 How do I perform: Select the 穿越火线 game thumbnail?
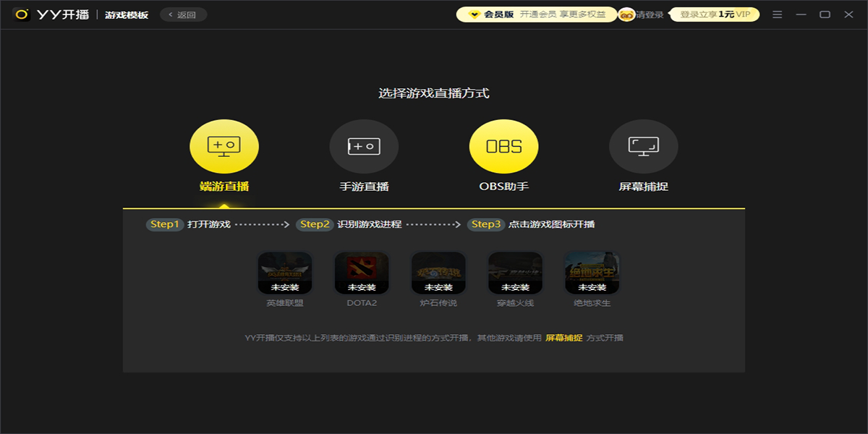[515, 273]
